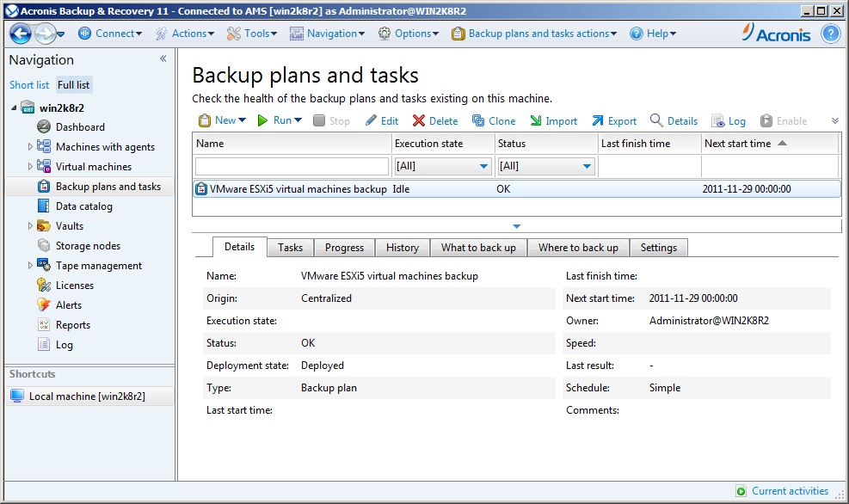
Task: Click the Name filter text field
Action: 292,166
